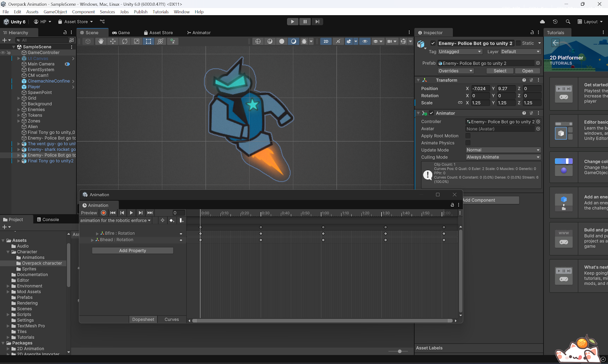Open the Undo History icon
The height and width of the screenshot is (364, 608).
pos(555,22)
